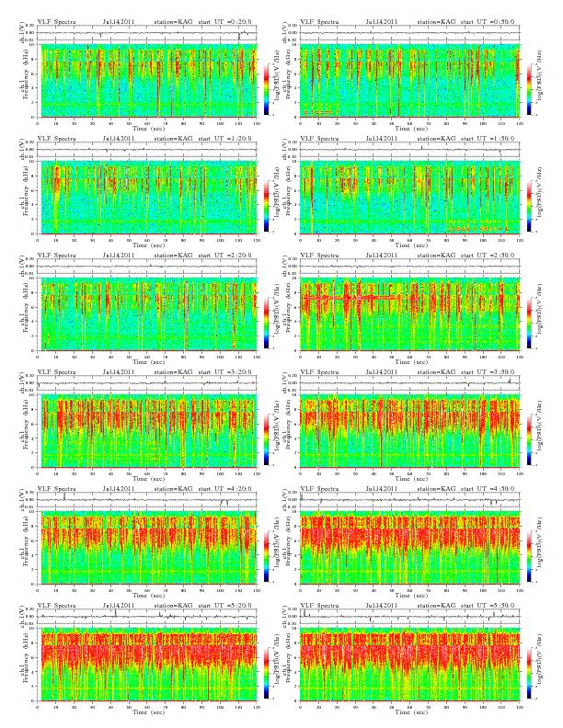Click the ch.1 waveform strip above the 0:20:0 spectrogram
Viewport: 563px width, 728px height.
click(x=147, y=33)
